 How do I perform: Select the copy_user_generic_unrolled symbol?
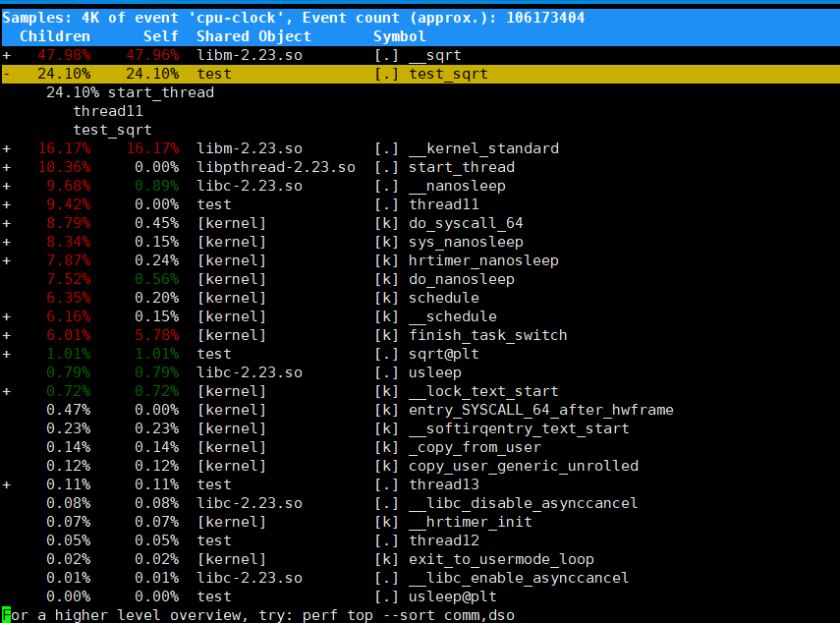pos(524,466)
